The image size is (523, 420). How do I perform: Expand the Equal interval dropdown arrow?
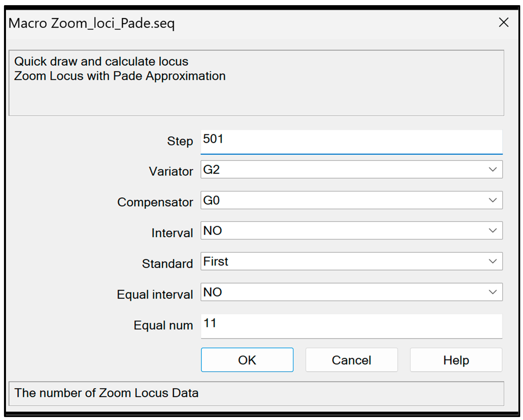coord(492,292)
